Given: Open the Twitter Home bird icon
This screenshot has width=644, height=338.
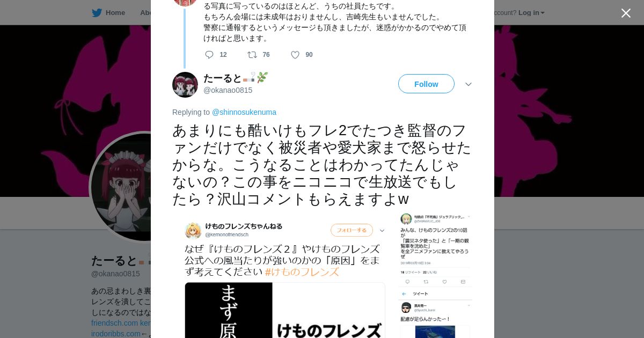Looking at the screenshot, I should point(97,13).
